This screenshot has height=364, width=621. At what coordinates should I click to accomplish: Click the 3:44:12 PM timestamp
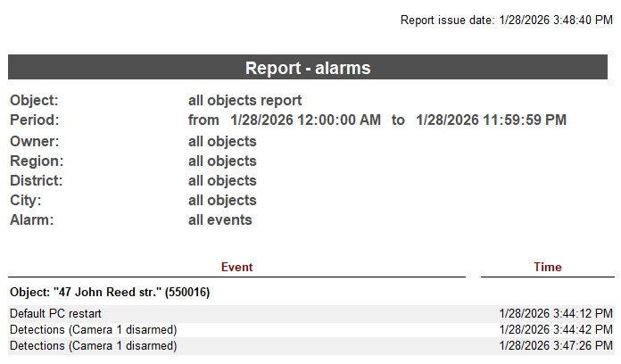pyautogui.click(x=556, y=313)
